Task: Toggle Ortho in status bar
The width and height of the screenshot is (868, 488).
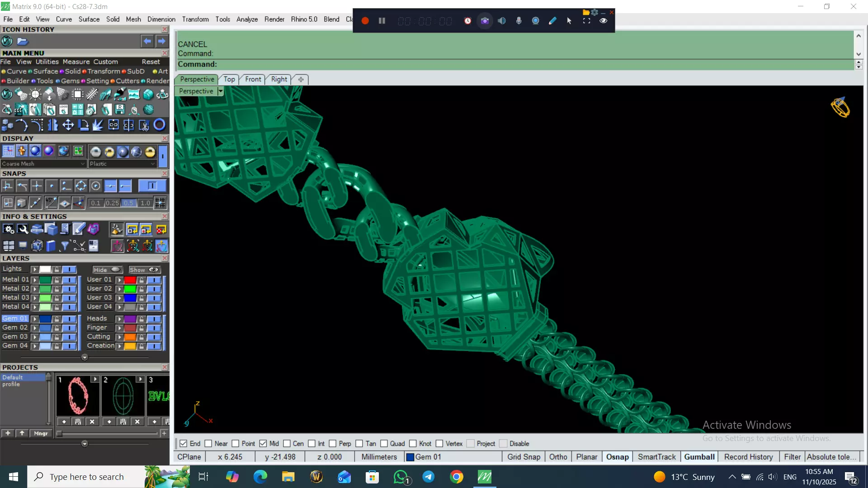Action: [x=558, y=457]
